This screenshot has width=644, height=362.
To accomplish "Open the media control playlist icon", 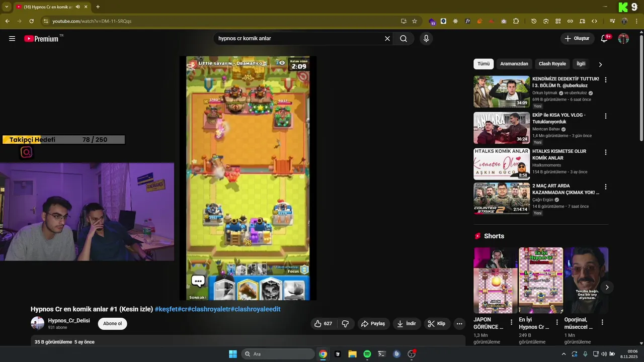I will 612,21.
